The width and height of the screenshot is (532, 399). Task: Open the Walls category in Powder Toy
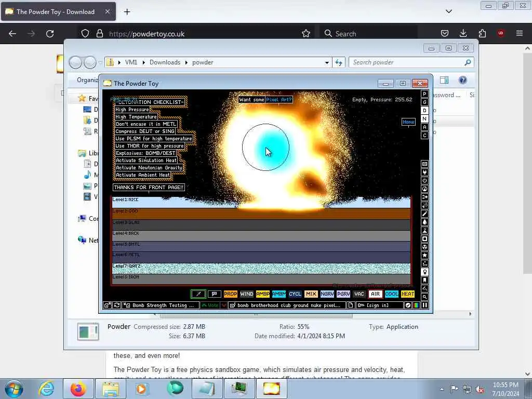point(424,164)
